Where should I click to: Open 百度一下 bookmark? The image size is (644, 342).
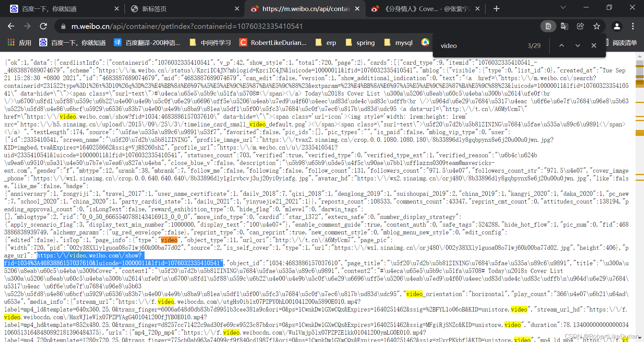(x=73, y=43)
